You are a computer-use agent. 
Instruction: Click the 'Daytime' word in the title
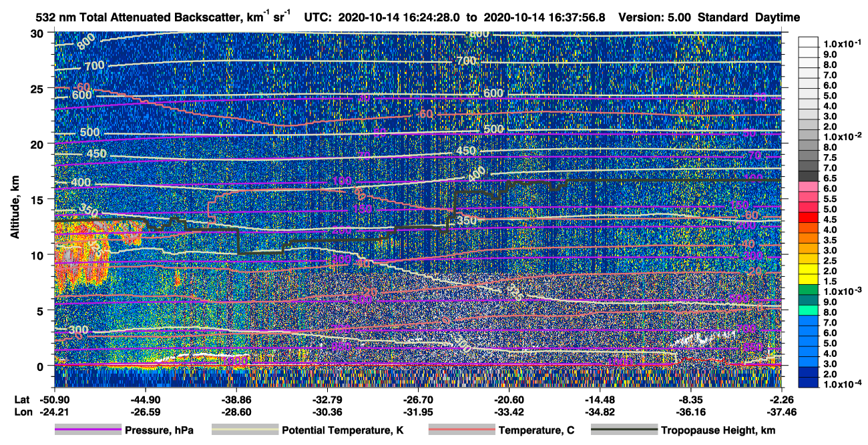point(778,18)
